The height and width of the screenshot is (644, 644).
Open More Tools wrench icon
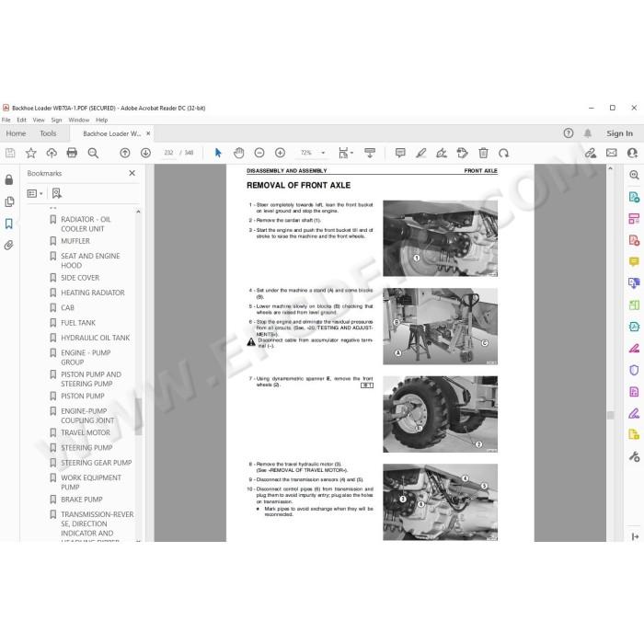coord(634,456)
